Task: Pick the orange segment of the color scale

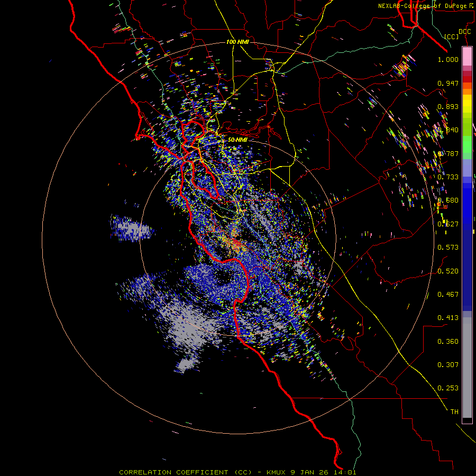Action: pyautogui.click(x=467, y=91)
